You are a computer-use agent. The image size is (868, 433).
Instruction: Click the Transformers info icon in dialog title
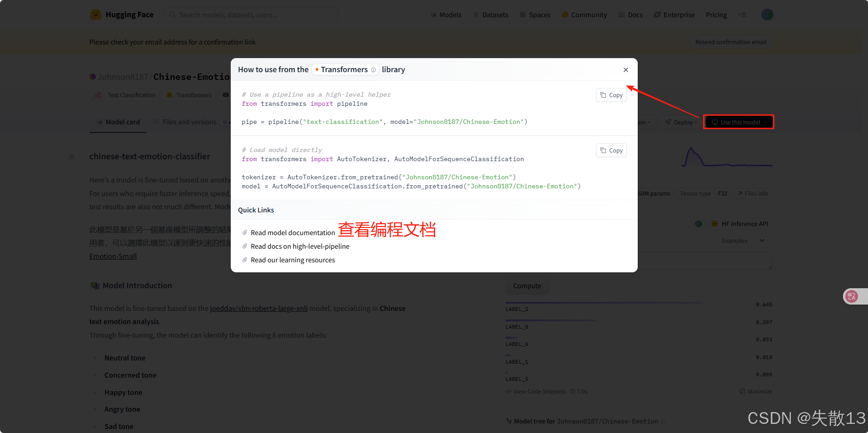click(373, 70)
